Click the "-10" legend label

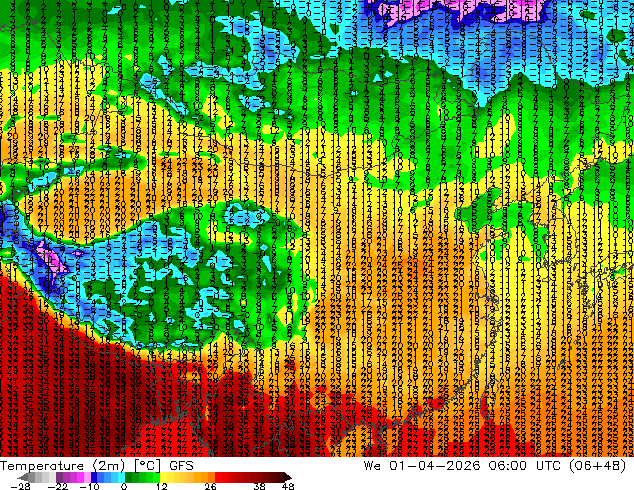click(x=89, y=486)
